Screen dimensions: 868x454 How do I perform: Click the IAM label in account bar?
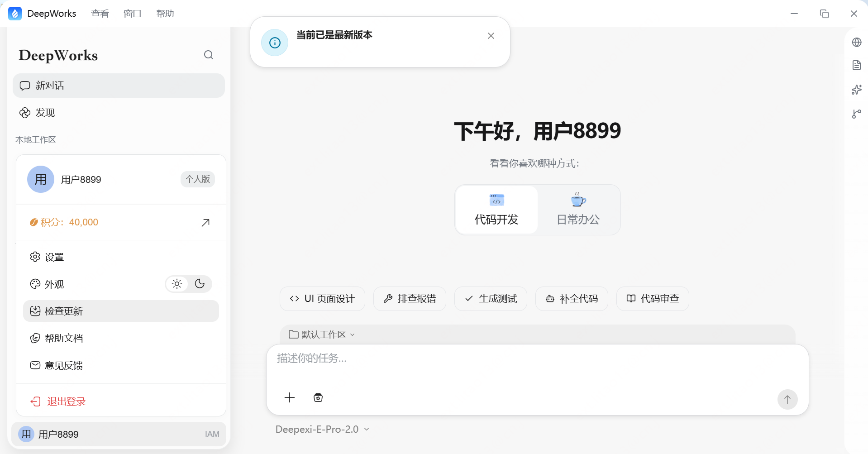[212, 434]
